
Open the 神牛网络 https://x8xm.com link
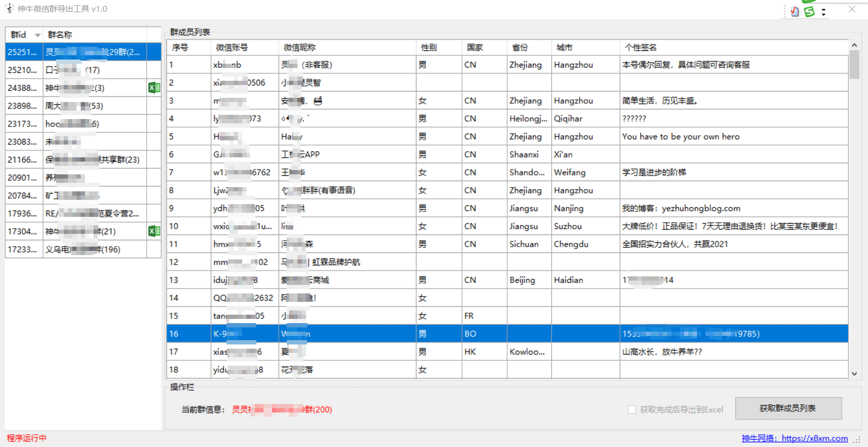tap(795, 438)
